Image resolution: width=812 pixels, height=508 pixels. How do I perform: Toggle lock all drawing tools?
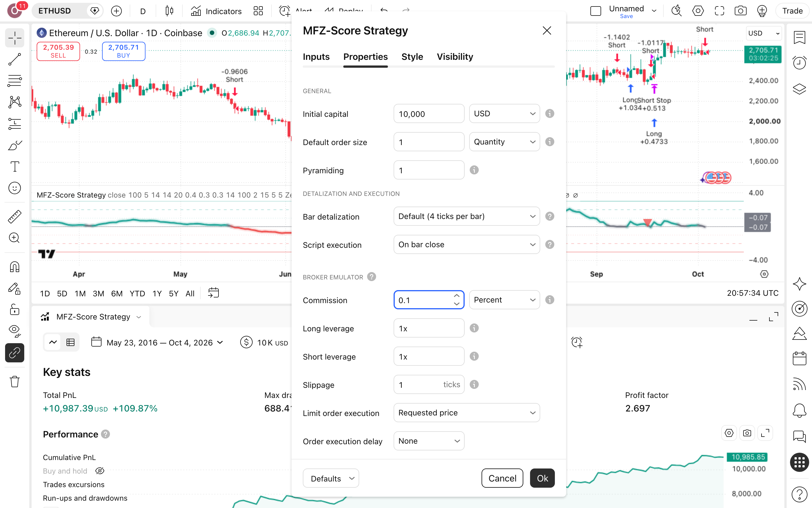tap(14, 309)
